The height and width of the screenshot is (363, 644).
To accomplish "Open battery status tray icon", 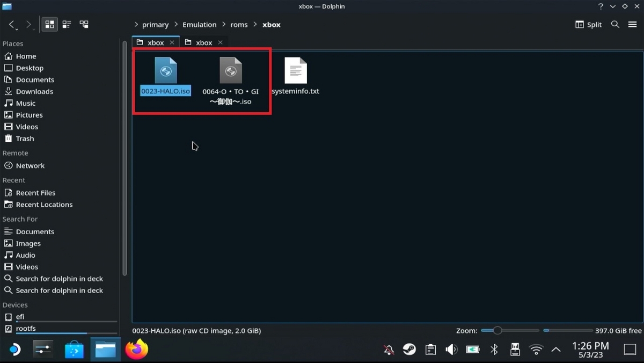I will click(x=473, y=350).
